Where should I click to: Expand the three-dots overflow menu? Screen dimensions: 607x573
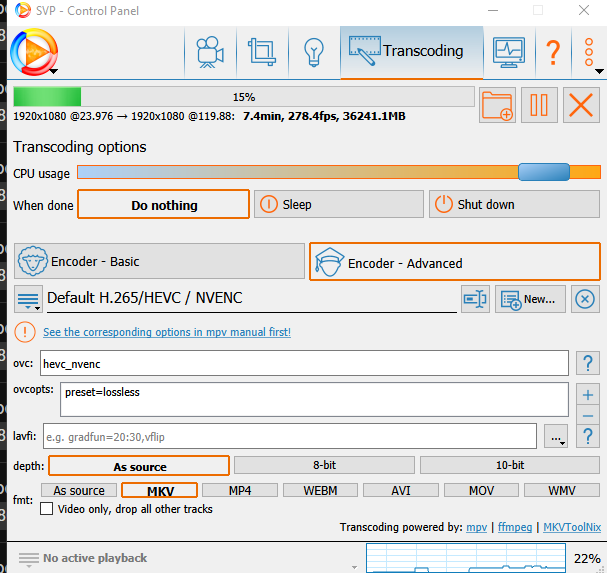(590, 53)
